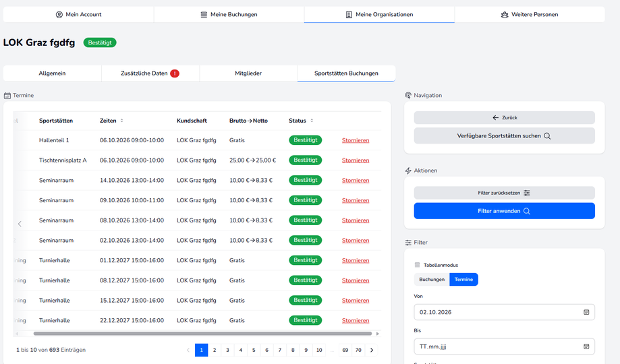Click the Bis date field
The height and width of the screenshot is (364, 620).
pyautogui.click(x=505, y=346)
